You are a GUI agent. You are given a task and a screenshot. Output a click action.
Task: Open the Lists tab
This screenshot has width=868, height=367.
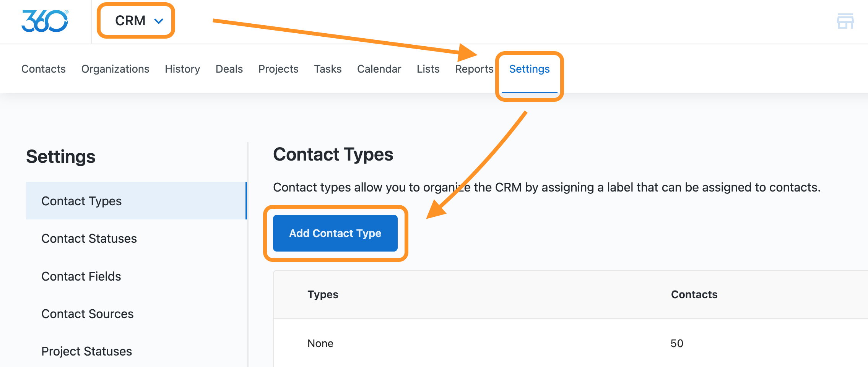tap(428, 69)
